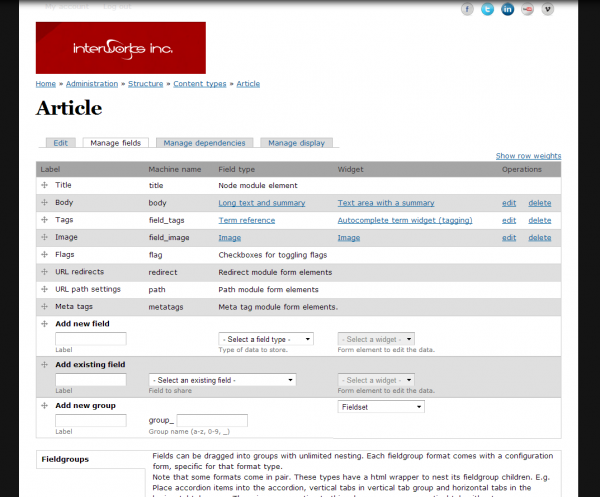This screenshot has width=600, height=497.
Task: Focus the Label input for Add existing field
Action: click(x=91, y=380)
